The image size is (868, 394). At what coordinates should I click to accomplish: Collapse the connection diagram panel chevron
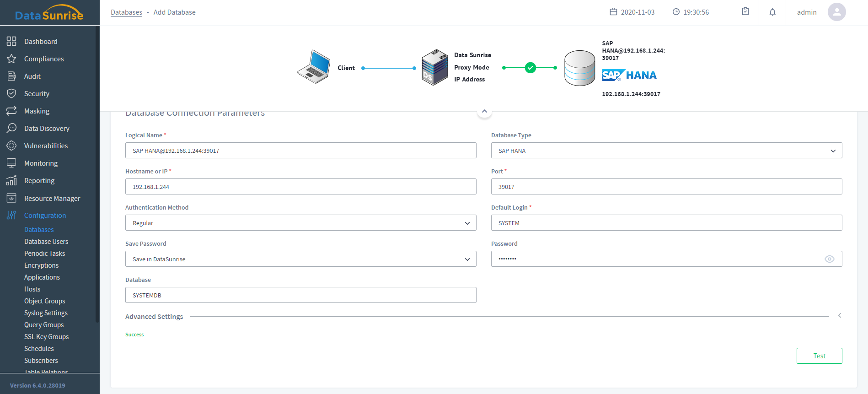(x=484, y=111)
